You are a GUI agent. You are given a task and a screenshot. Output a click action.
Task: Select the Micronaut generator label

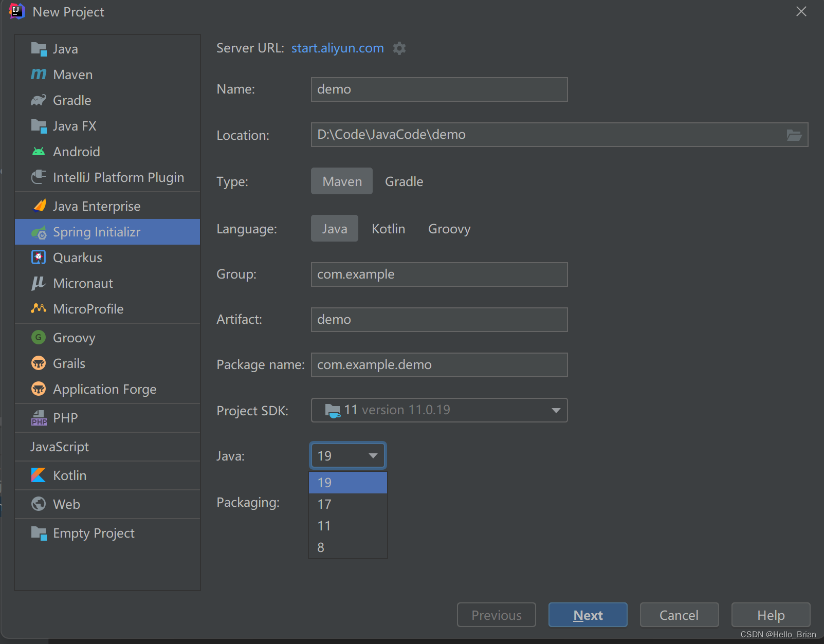coord(83,283)
